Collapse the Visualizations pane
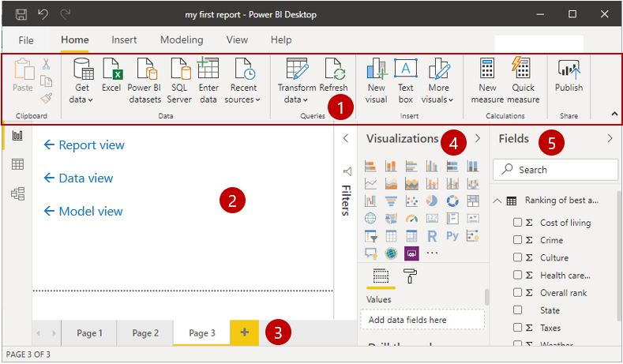 tap(478, 138)
